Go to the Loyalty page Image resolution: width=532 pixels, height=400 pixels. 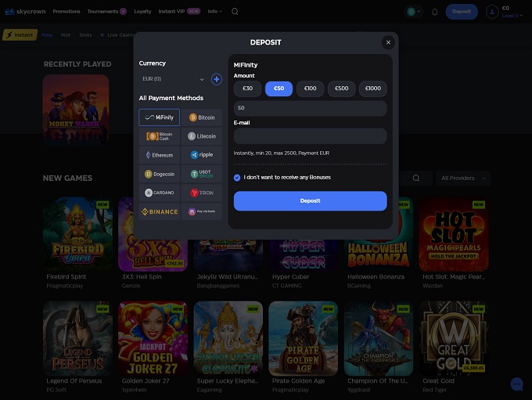tap(142, 12)
